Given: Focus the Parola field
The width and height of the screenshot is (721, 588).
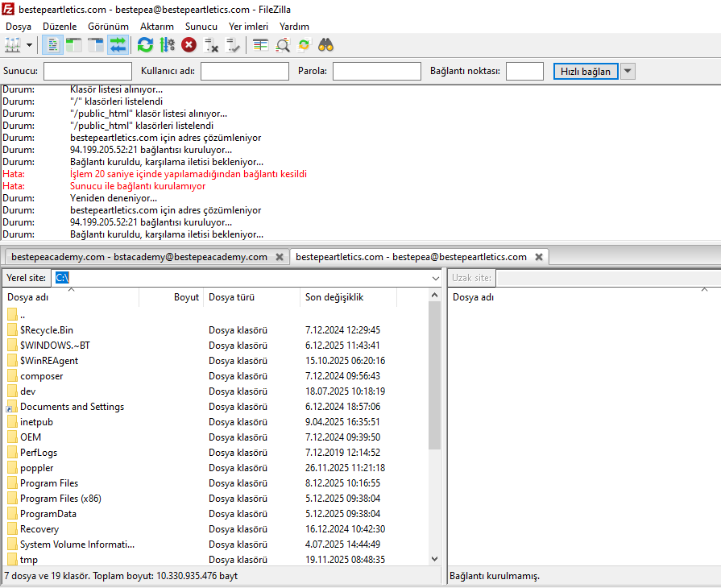Looking at the screenshot, I should click(376, 71).
